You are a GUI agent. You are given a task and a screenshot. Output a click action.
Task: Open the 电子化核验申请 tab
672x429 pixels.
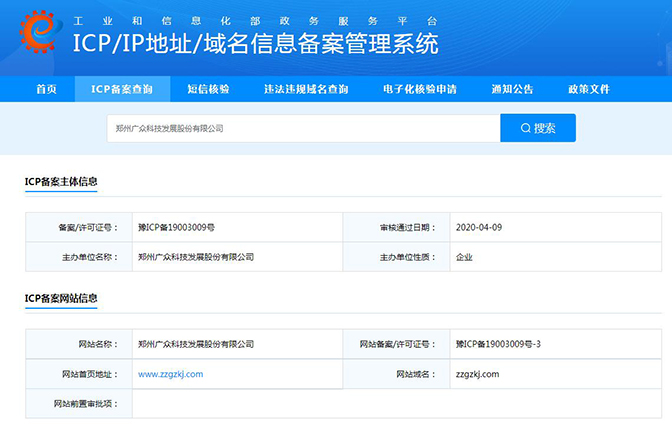pyautogui.click(x=419, y=89)
